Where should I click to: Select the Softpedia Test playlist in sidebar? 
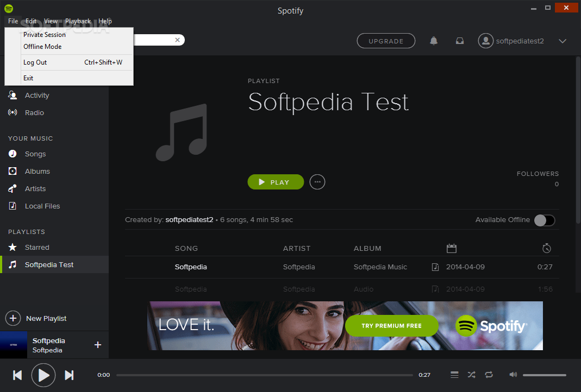[x=54, y=264]
